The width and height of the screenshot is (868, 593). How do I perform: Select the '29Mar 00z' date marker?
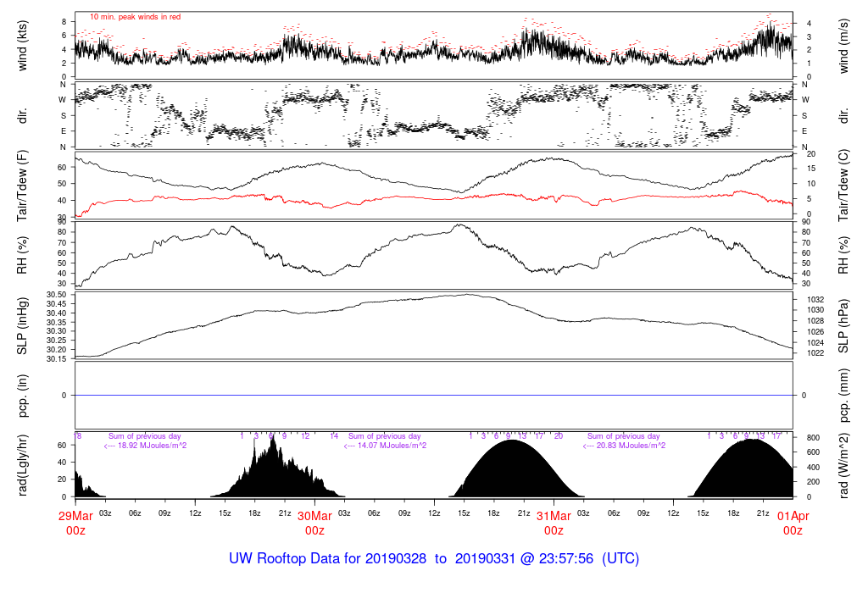coord(75,524)
